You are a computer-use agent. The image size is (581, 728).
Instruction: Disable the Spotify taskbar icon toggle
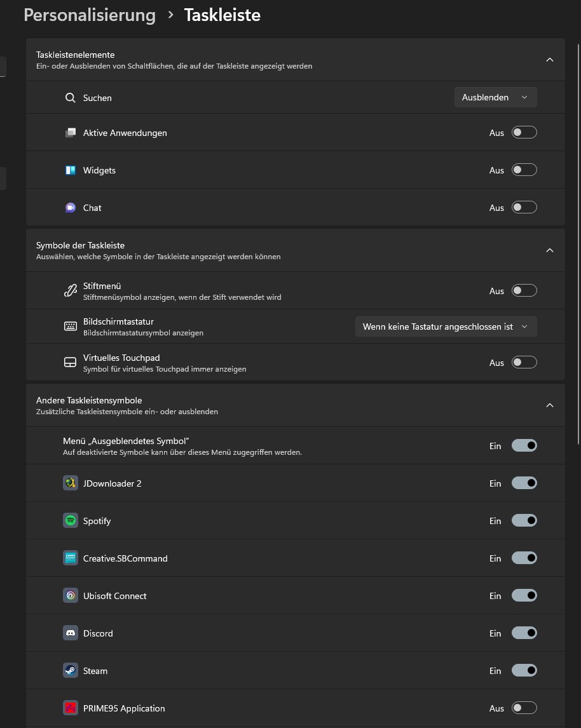point(524,521)
